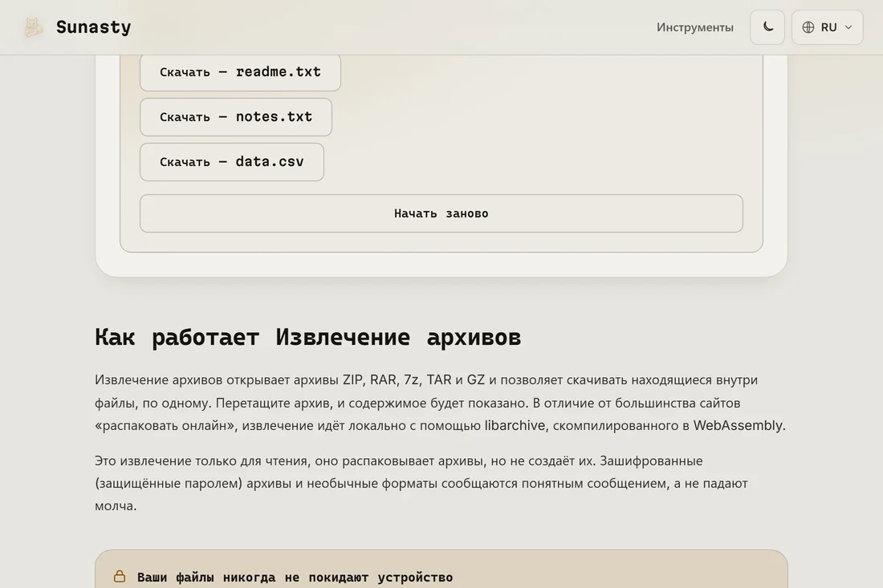Download the notes.txt file
The image size is (883, 588).
[x=235, y=117]
